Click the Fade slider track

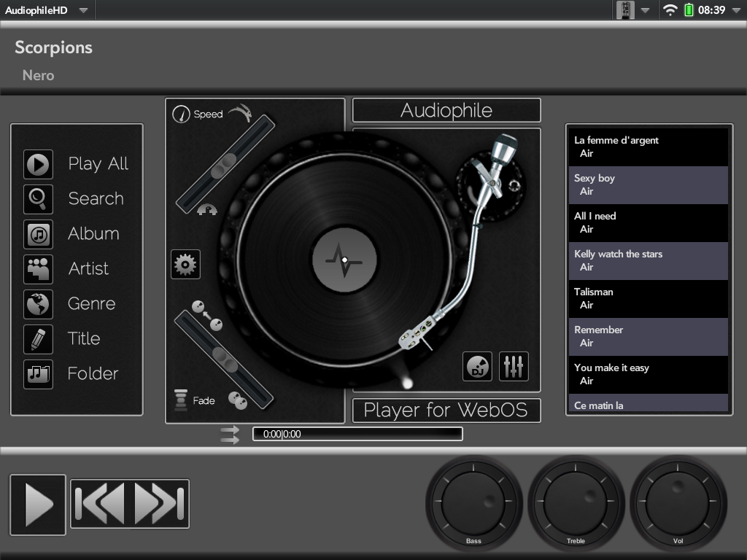pos(224,360)
